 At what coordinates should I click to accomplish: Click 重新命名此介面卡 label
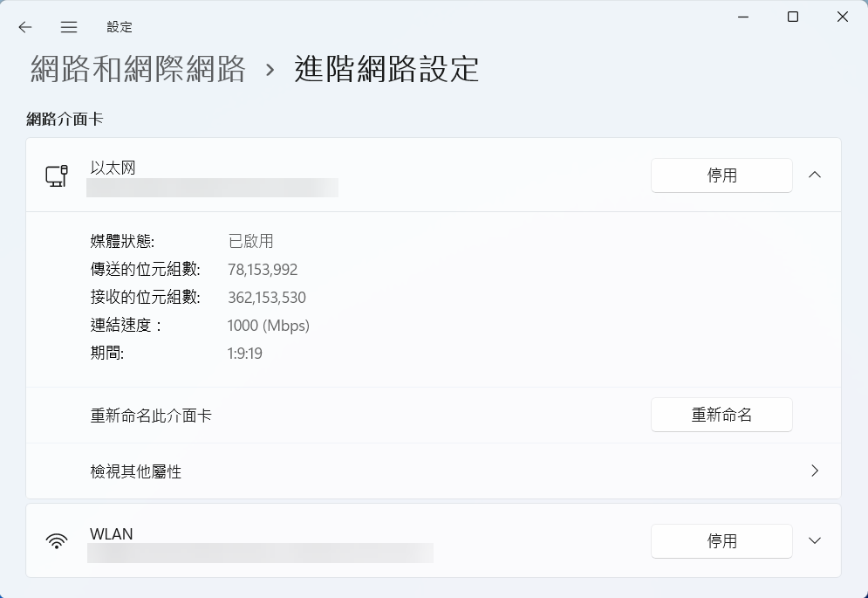click(151, 416)
